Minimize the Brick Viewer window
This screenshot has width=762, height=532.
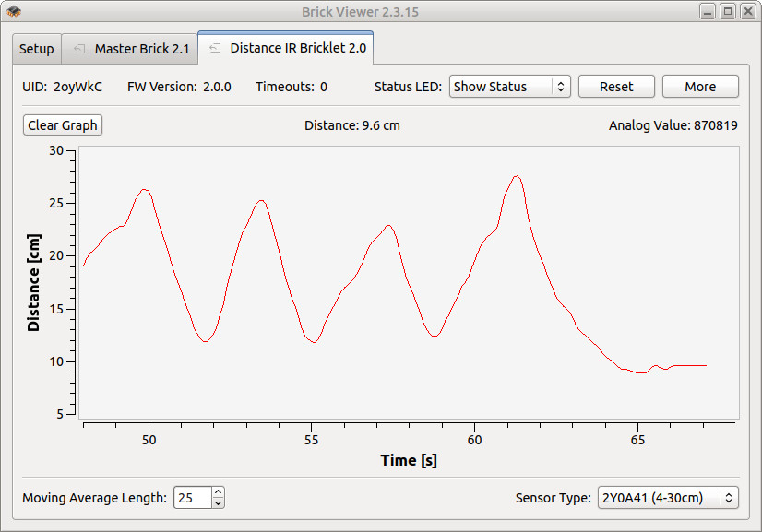tap(708, 11)
